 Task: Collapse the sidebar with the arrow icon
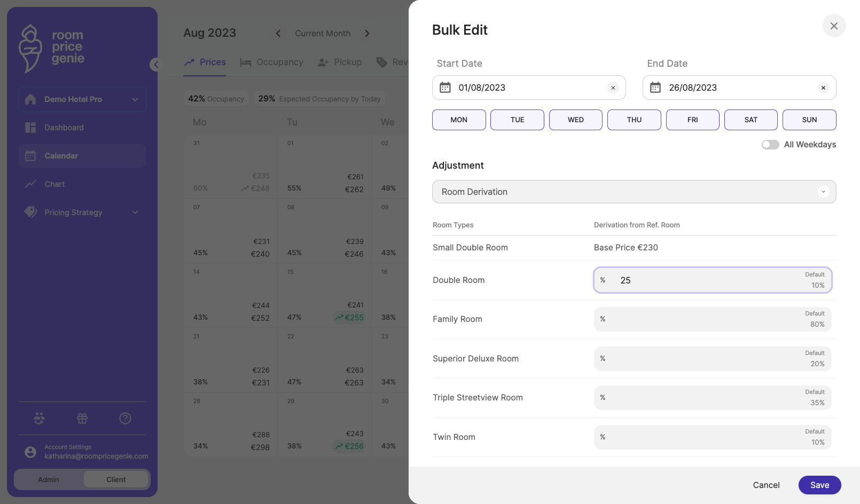click(x=155, y=65)
